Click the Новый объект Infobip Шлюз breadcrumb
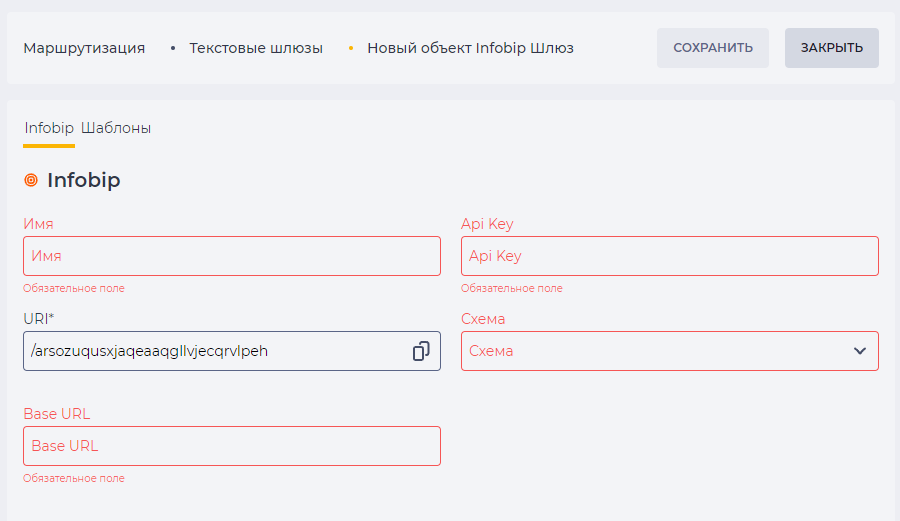900x521 pixels. [470, 48]
